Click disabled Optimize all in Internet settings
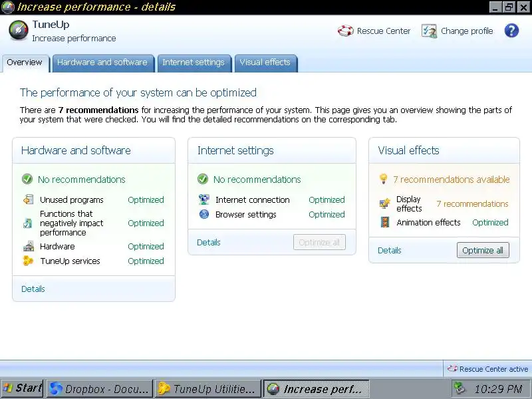 point(319,242)
